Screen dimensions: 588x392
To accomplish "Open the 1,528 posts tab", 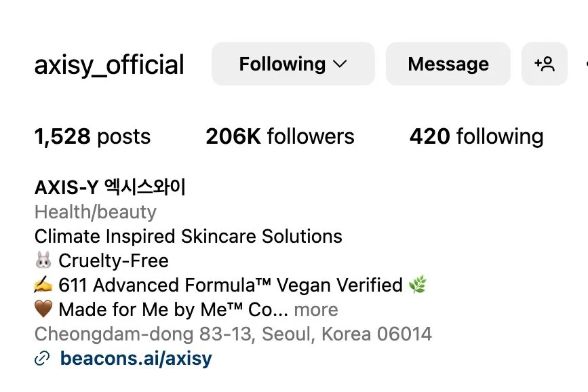I will pos(92,136).
